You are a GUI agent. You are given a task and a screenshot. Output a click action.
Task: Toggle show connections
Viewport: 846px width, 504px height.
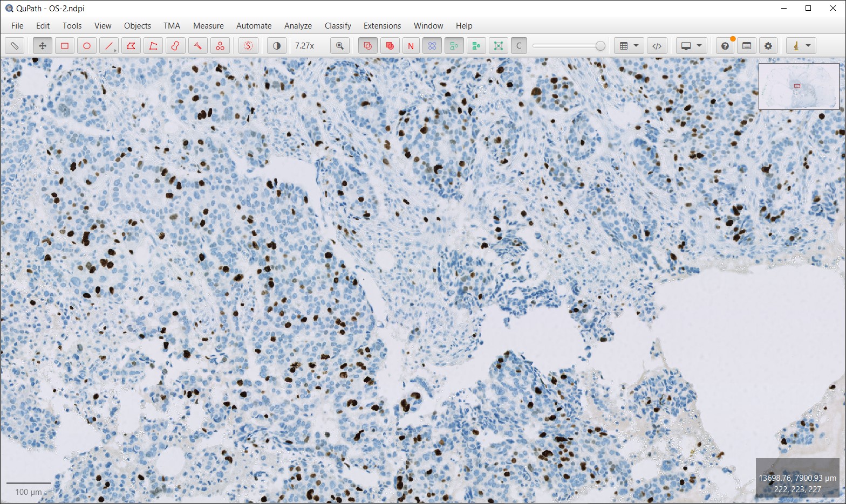(x=499, y=46)
